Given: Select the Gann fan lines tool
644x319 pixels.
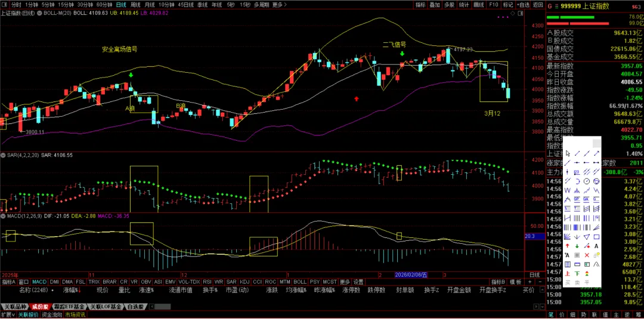Looking at the screenshot, I should (568, 237).
